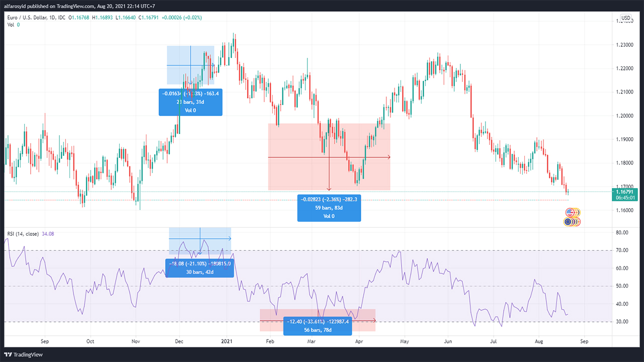
Task: Click the TradingView logo at bottom left
Action: pos(24,354)
